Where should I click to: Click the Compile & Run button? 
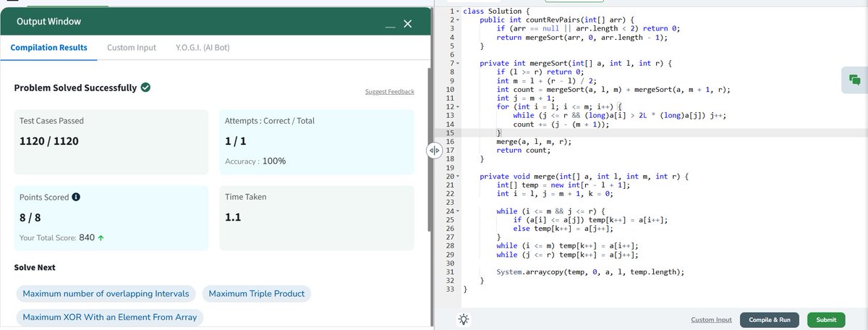click(x=769, y=320)
